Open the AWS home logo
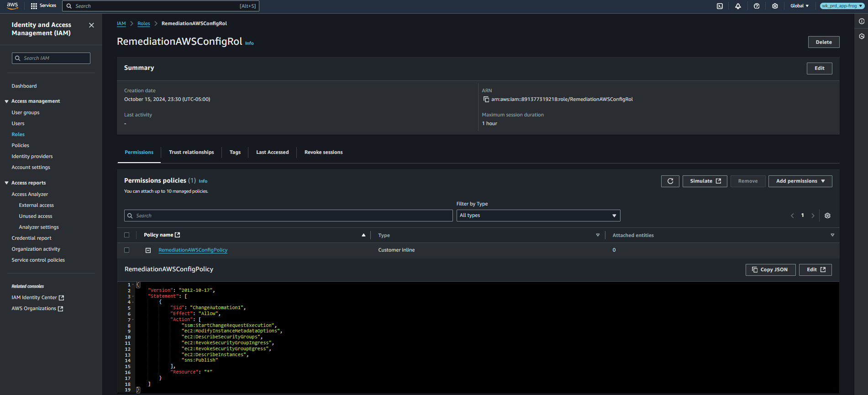The width and height of the screenshot is (868, 395). click(x=12, y=6)
